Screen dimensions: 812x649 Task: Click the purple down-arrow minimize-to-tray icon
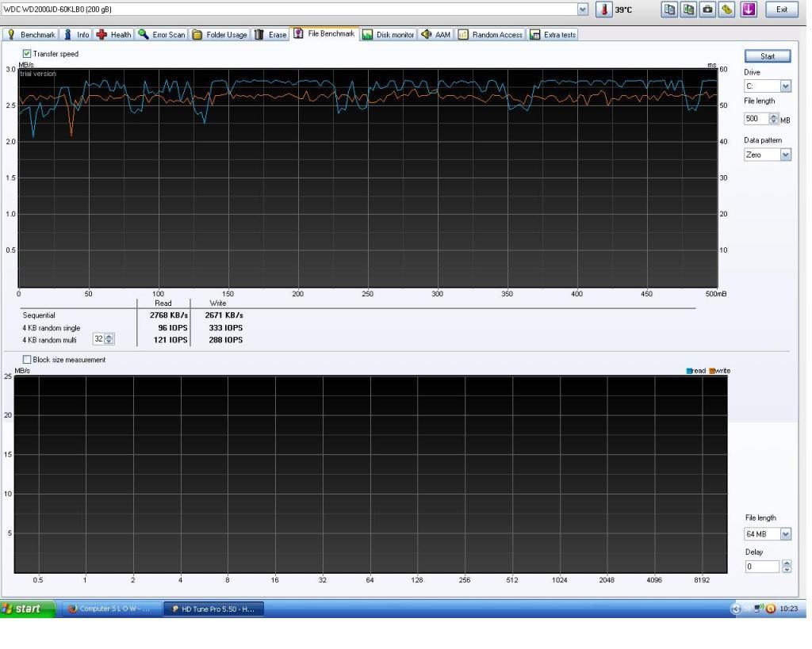click(x=749, y=10)
